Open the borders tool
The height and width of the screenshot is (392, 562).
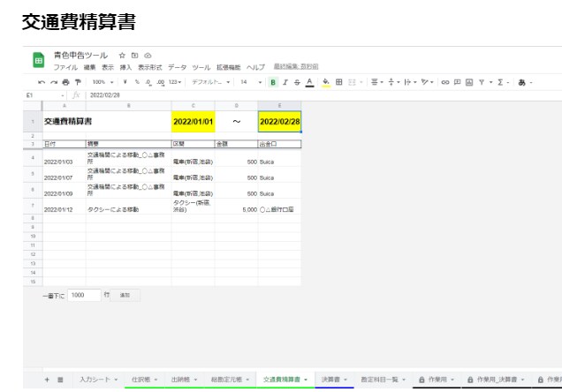(x=338, y=82)
